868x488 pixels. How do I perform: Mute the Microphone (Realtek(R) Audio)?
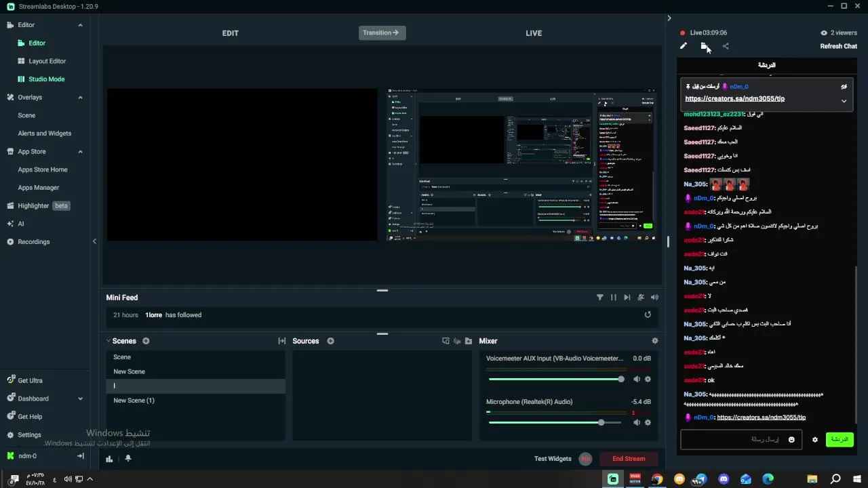pyautogui.click(x=637, y=422)
